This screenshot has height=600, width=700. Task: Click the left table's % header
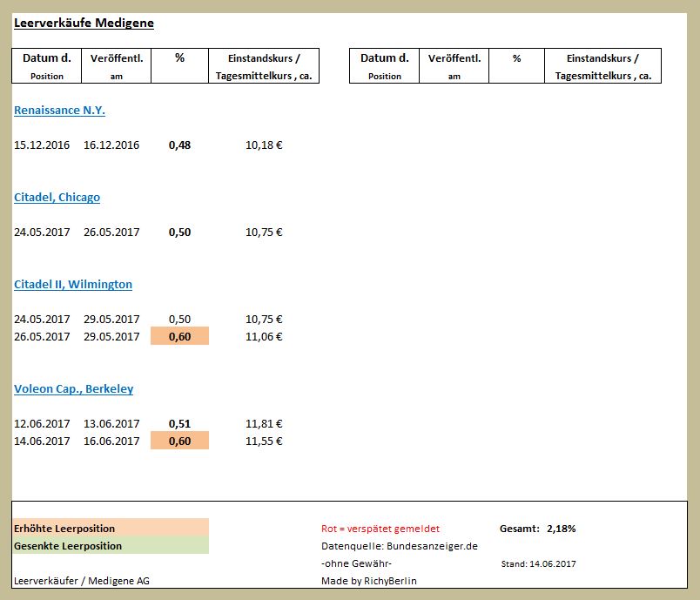pos(179,65)
